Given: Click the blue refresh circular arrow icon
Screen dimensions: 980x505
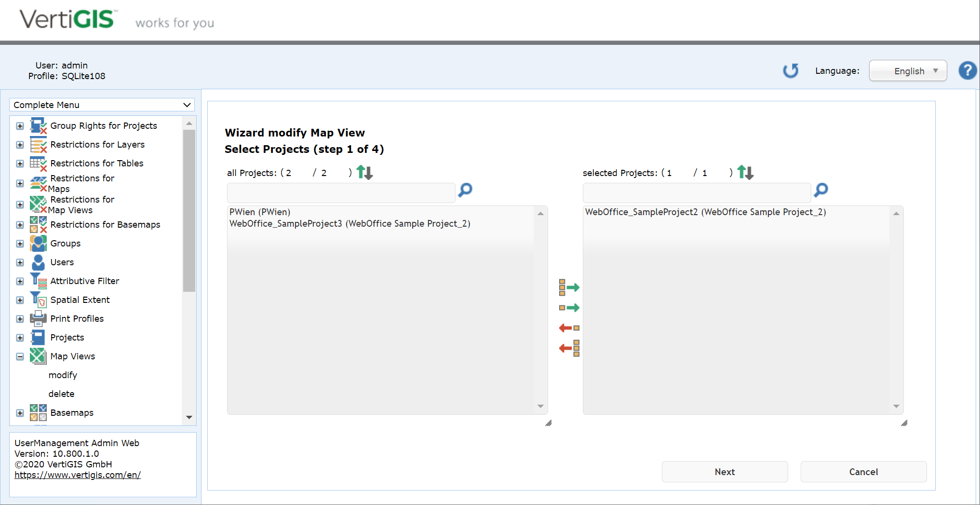Looking at the screenshot, I should click(x=791, y=70).
